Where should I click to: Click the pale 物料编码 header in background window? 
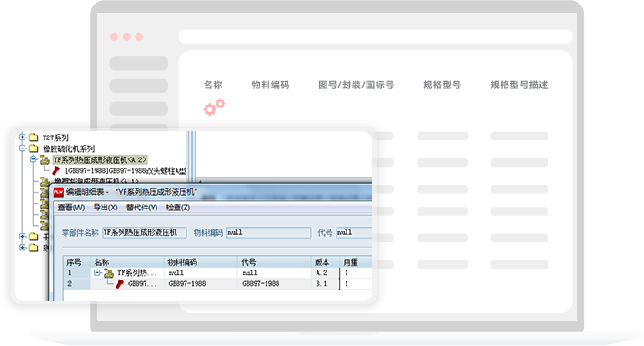[271, 85]
